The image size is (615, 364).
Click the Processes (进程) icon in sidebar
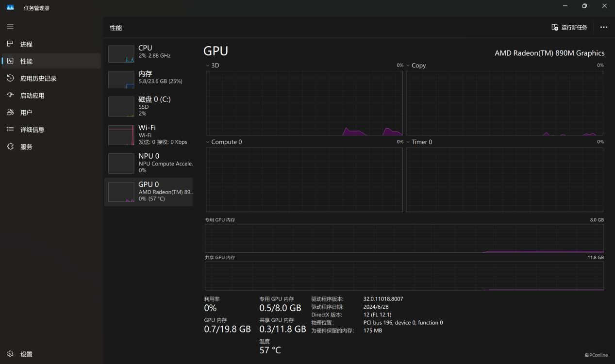pos(10,44)
